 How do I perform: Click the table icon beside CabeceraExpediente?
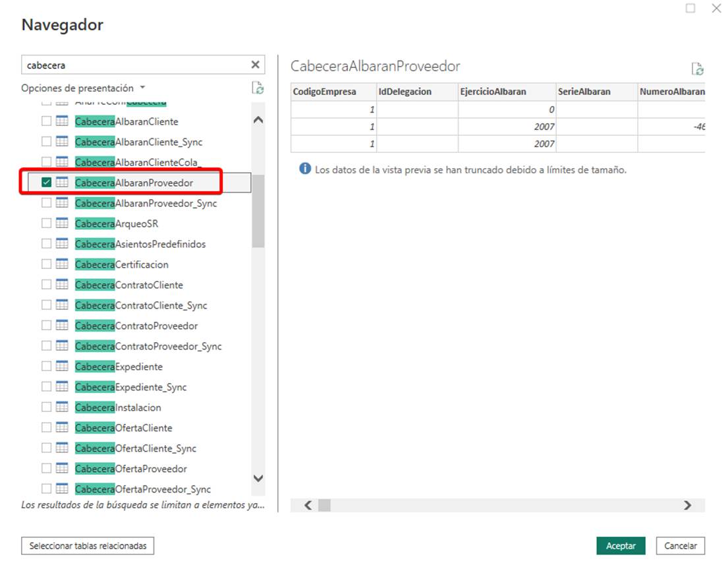pos(62,367)
